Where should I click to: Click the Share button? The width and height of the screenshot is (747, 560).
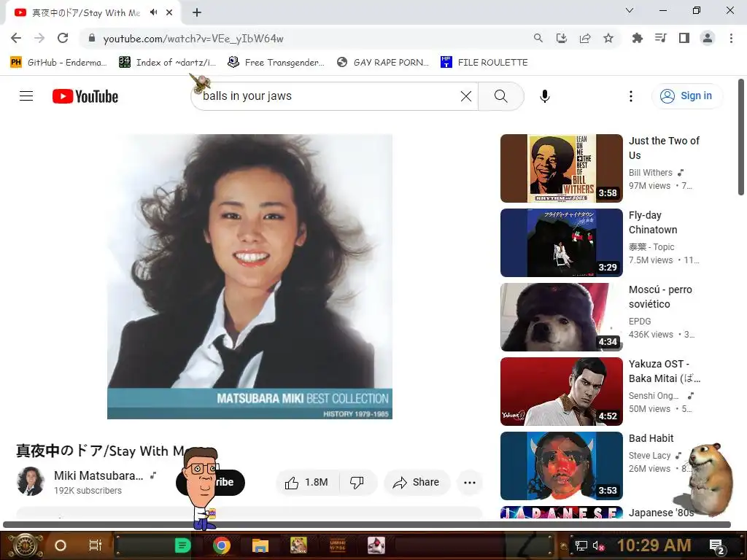point(417,483)
